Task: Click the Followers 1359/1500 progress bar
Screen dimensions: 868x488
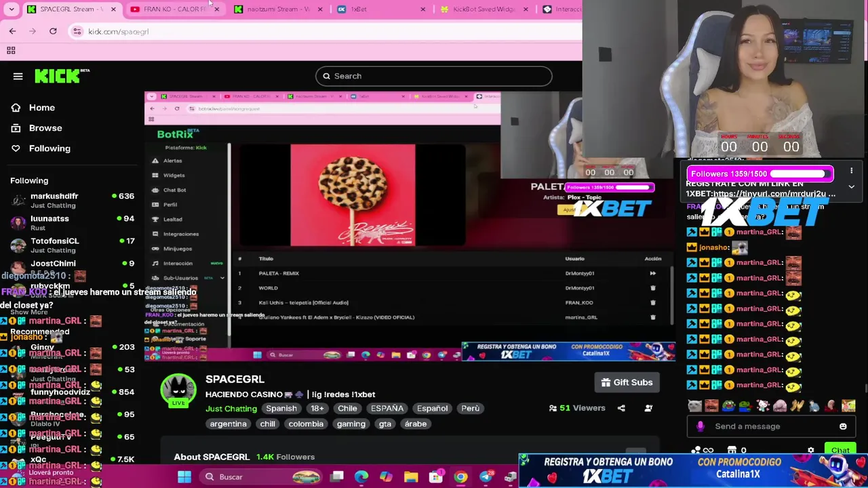Action: 759,174
